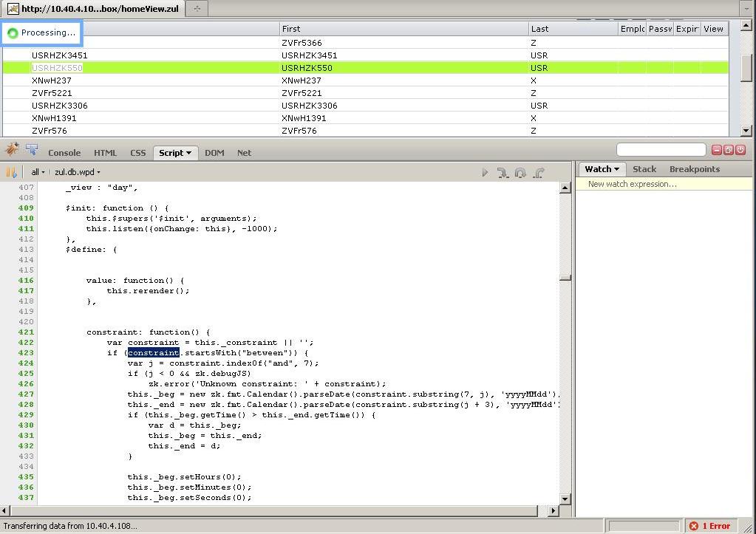Switch to the Net tab
This screenshot has height=534, width=756.
click(244, 153)
